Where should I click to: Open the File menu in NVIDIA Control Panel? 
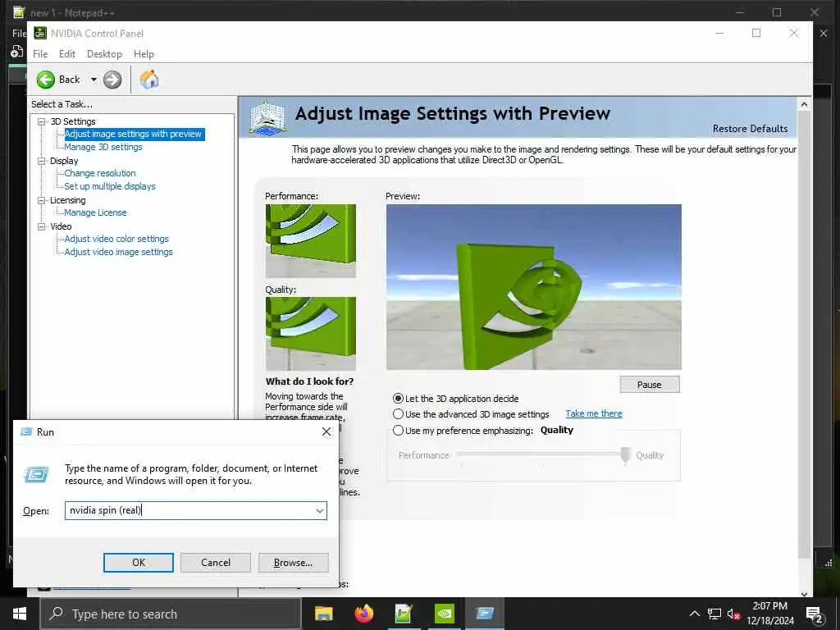coord(40,54)
